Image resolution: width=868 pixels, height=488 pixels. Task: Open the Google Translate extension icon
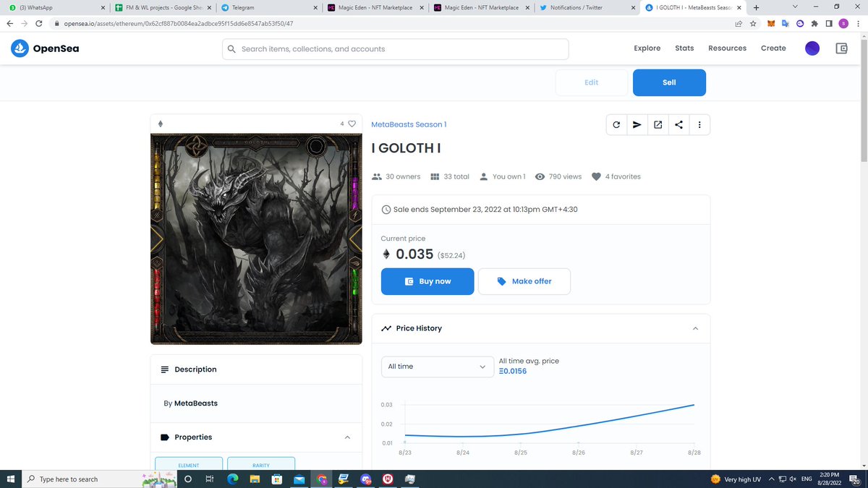[x=786, y=23]
